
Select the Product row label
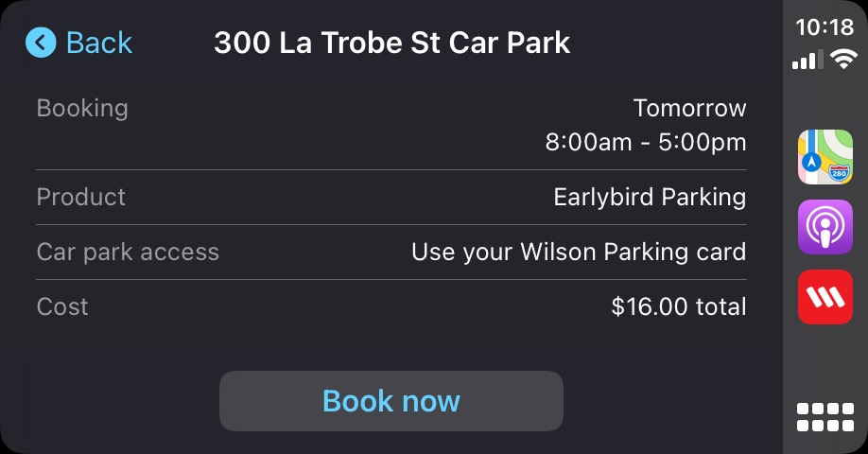(80, 197)
